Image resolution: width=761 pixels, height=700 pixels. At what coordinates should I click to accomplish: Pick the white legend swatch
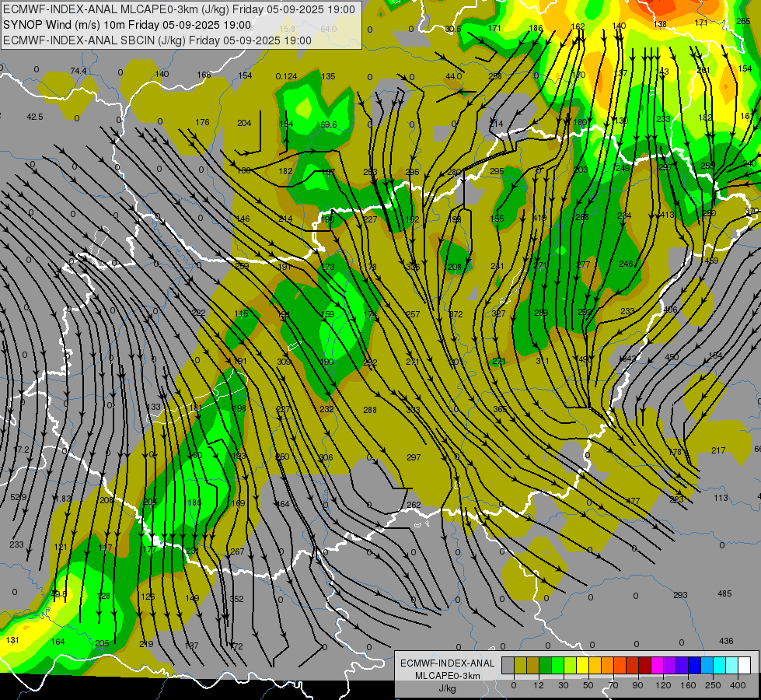click(745, 666)
